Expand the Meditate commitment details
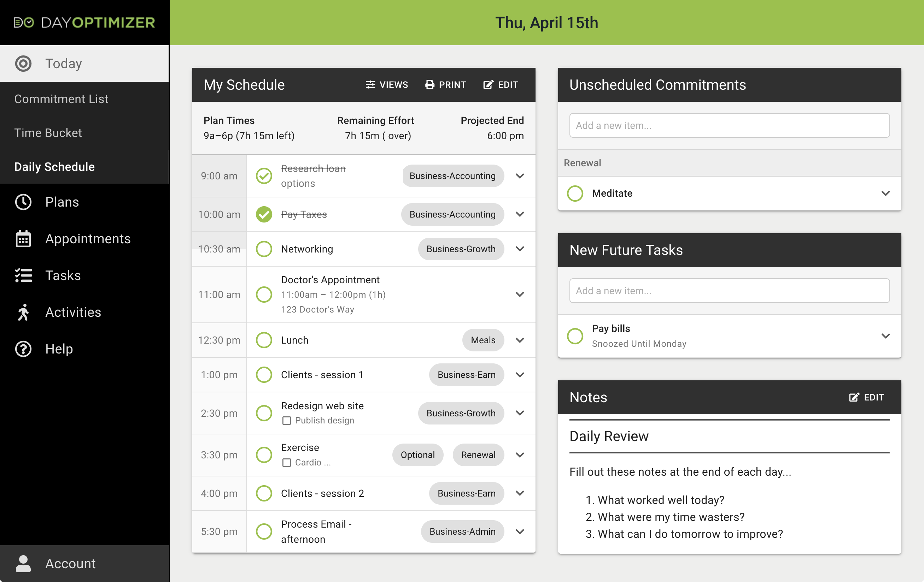The width and height of the screenshot is (924, 582). click(885, 193)
